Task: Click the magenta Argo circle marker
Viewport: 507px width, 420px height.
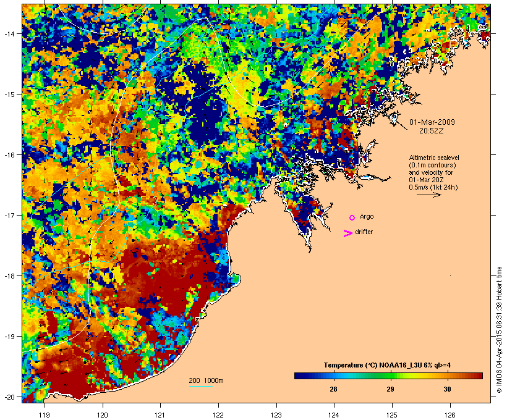Action: (352, 218)
